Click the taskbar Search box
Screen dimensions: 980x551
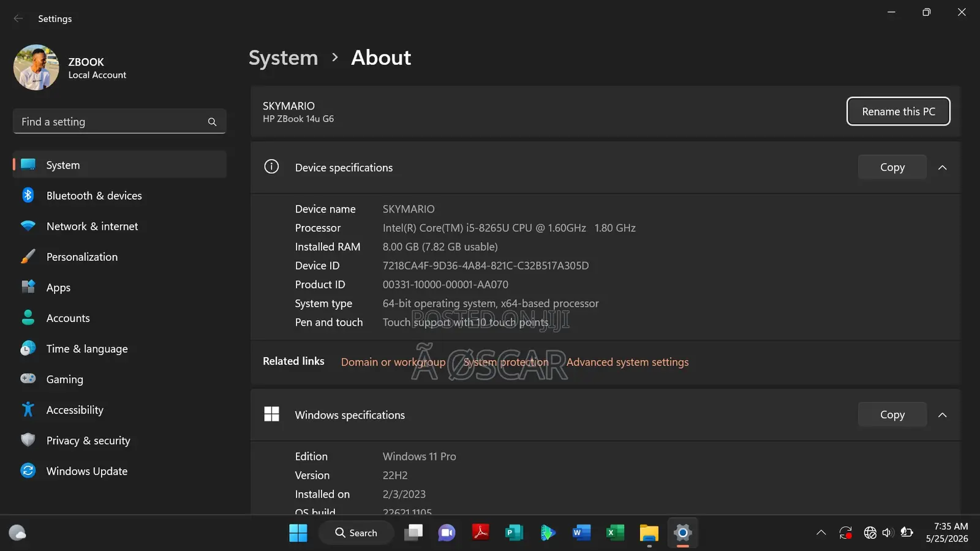pyautogui.click(x=356, y=533)
